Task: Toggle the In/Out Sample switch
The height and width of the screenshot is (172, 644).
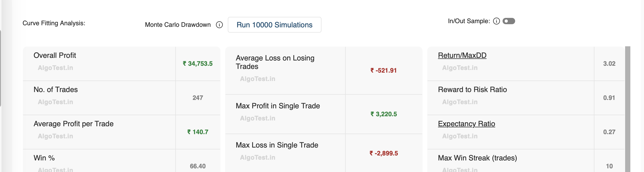Action: click(x=509, y=21)
